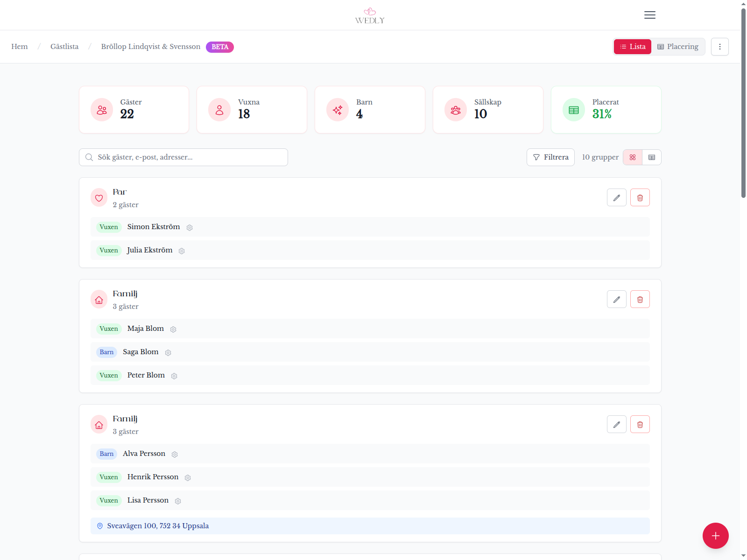Open the hamburger menu in header
Viewport: 747px width, 560px height.
(649, 15)
